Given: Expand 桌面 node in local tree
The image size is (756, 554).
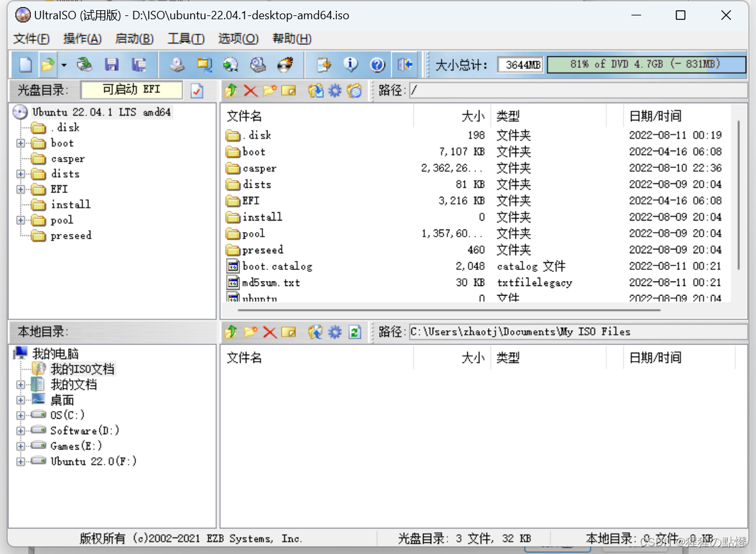Looking at the screenshot, I should (x=21, y=400).
